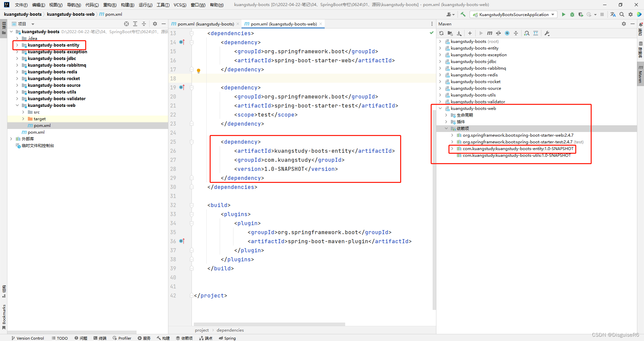
Task: Click locate file target icon in Project panel
Action: [x=126, y=24]
